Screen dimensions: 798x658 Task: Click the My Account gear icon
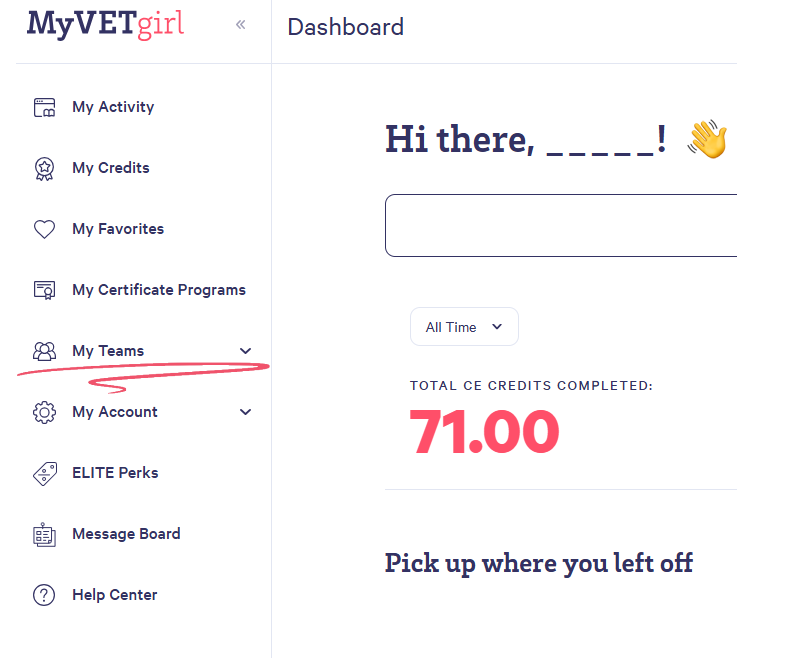click(44, 413)
